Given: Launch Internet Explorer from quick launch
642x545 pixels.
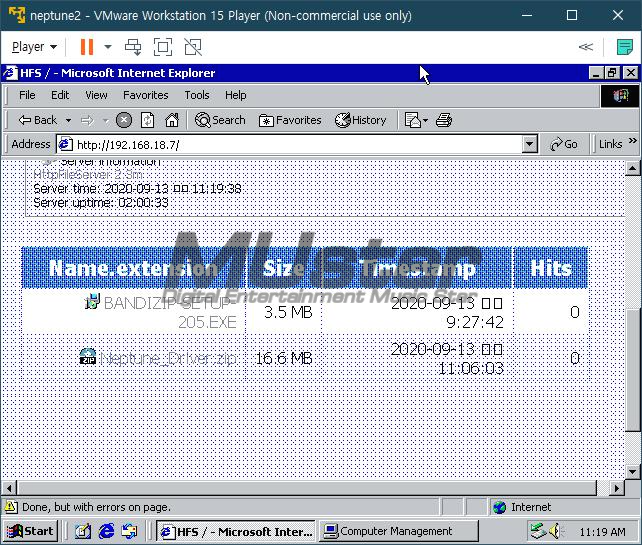Looking at the screenshot, I should (x=106, y=531).
